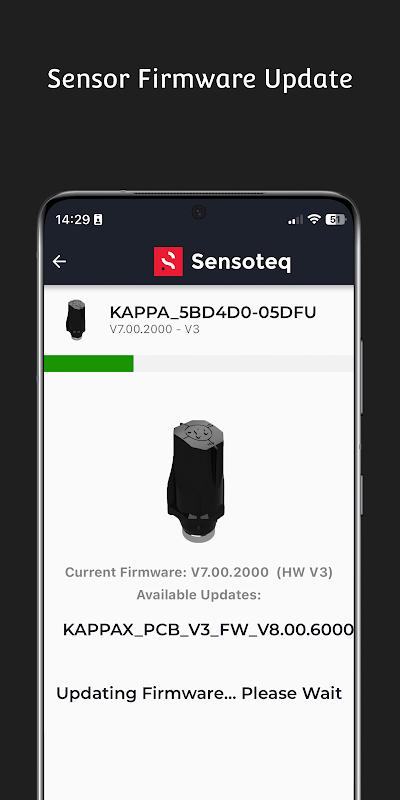Tap the KAPPA_5BD4D0-05DFU device name
This screenshot has width=400, height=800.
tap(213, 312)
